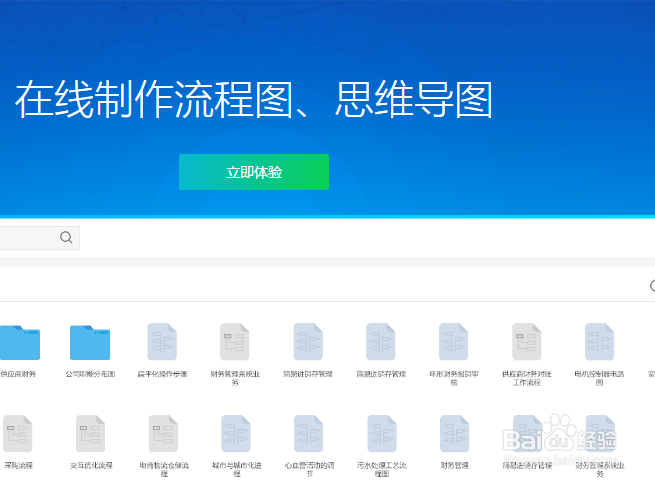Image resolution: width=655 pixels, height=484 pixels.
Task: Open the 交互优化流程 flowchart file
Action: (x=91, y=433)
